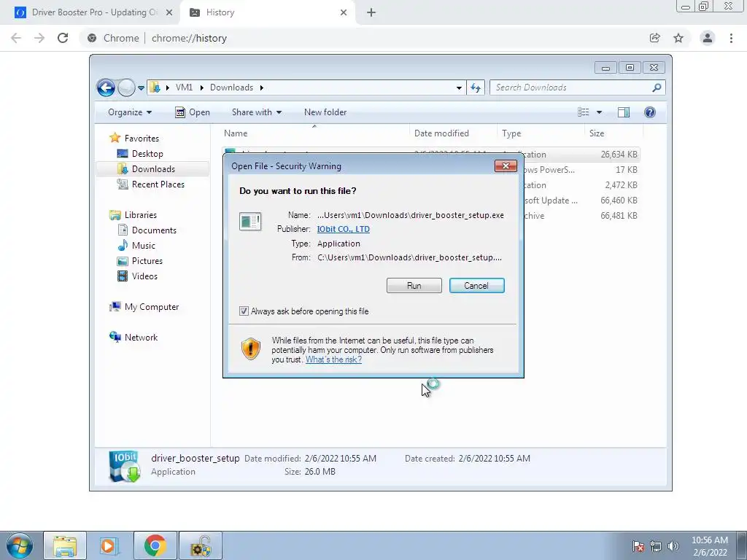747x560 pixels.
Task: Close the Open File Security Warning dialog
Action: tap(506, 166)
